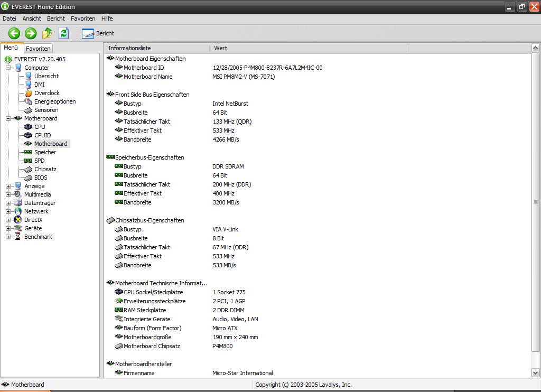Select the Overclock item in tree

pos(46,93)
